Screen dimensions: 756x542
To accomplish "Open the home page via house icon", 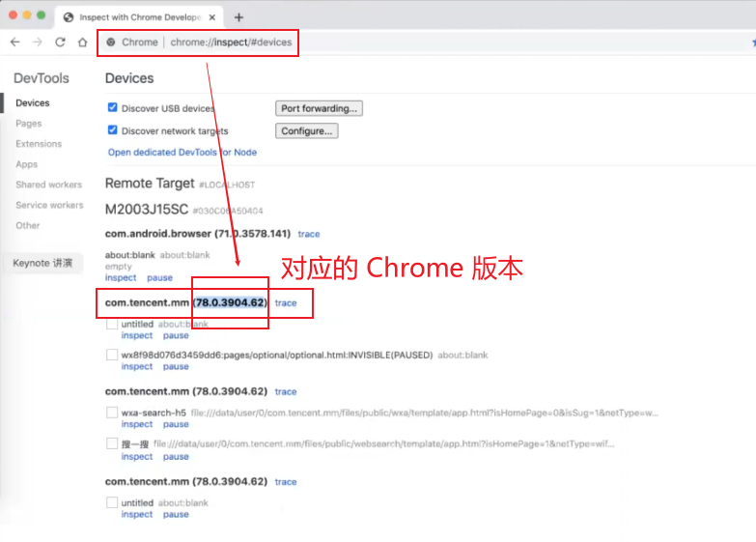I will tap(82, 42).
